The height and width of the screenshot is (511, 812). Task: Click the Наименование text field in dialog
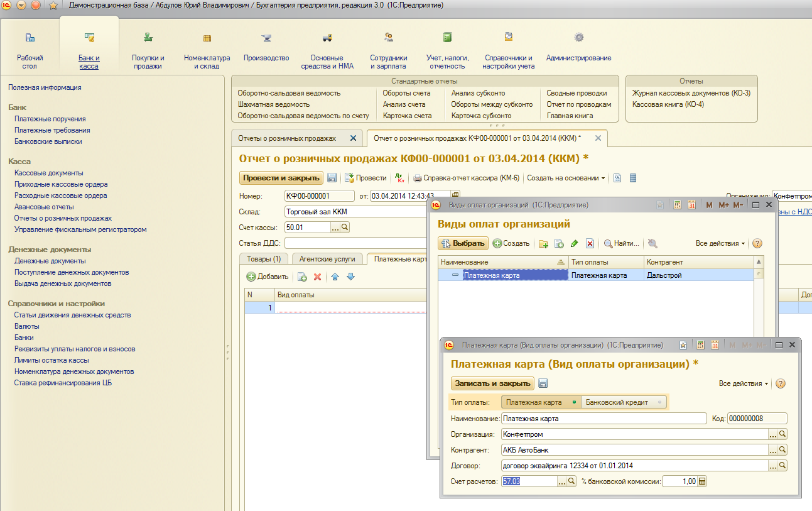(x=604, y=419)
